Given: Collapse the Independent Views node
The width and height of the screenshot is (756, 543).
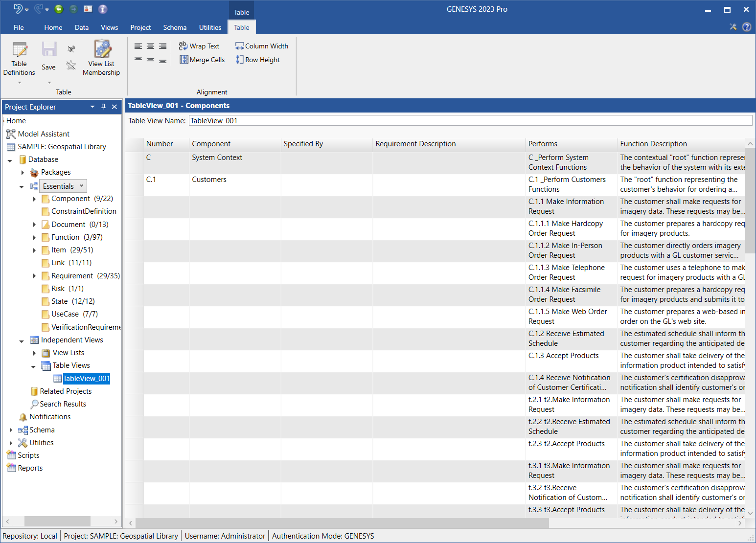Looking at the screenshot, I should pyautogui.click(x=22, y=340).
